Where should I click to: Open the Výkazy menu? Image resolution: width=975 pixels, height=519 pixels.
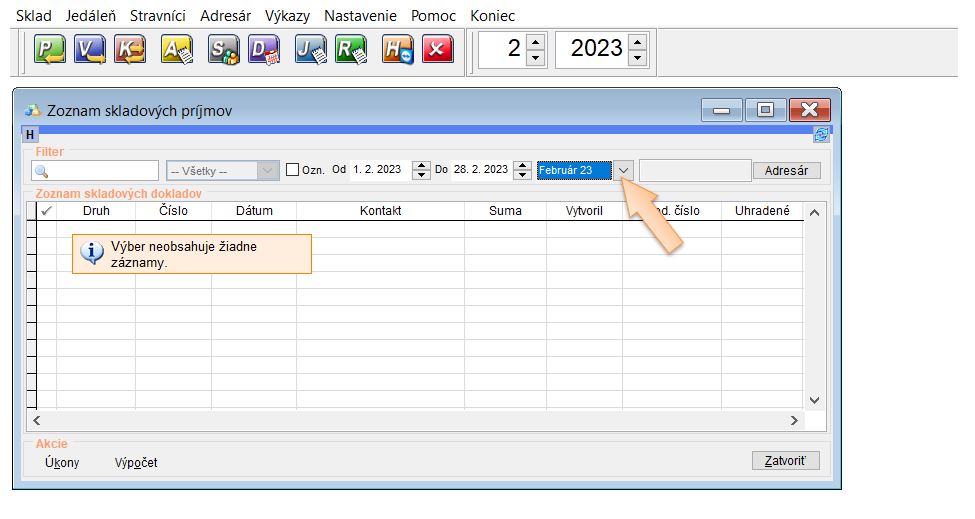point(287,16)
